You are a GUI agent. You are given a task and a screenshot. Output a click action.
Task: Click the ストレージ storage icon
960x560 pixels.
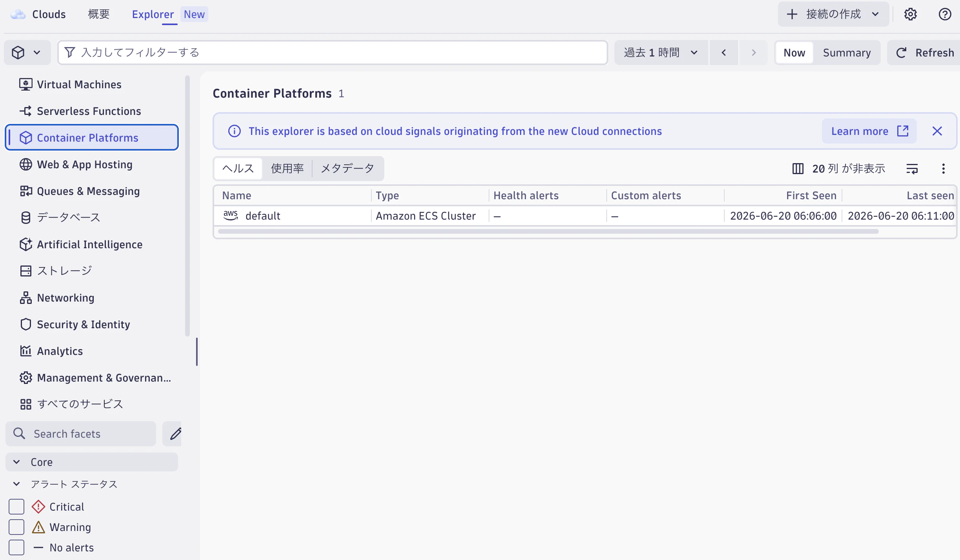pos(26,271)
